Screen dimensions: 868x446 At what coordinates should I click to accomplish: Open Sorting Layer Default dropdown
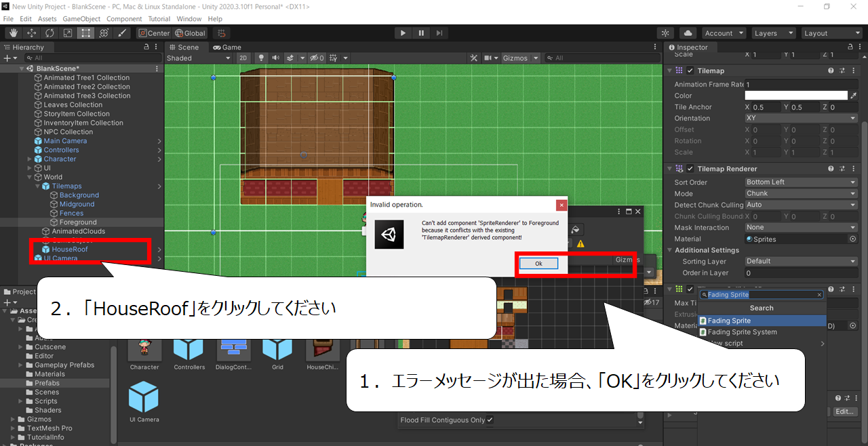click(801, 261)
